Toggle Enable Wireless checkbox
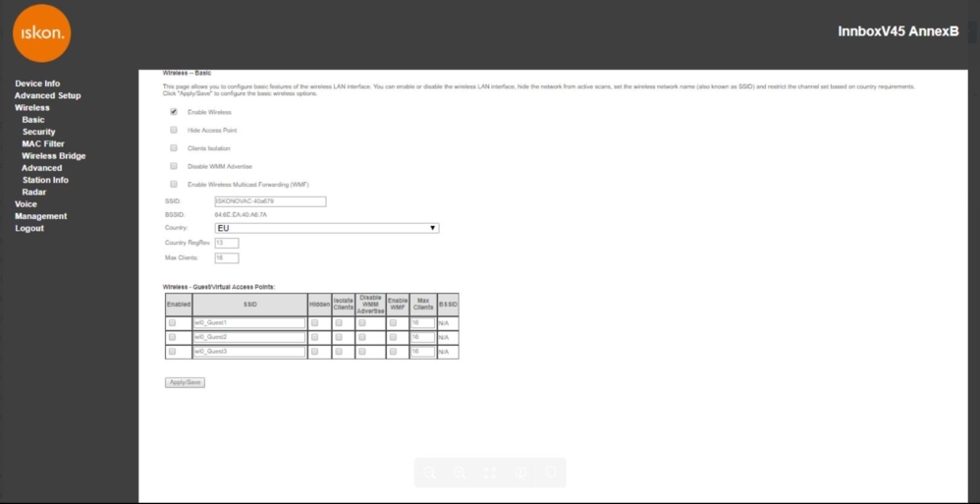This screenshot has height=504, width=980. 174,112
